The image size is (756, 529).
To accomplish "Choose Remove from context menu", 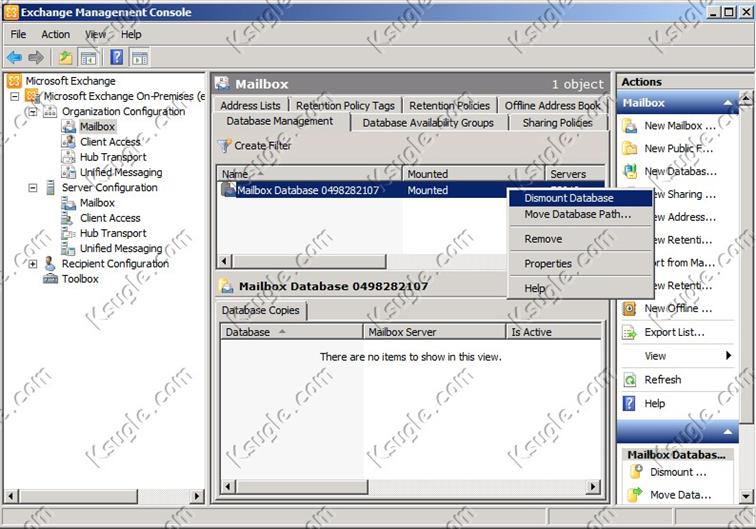I will coord(580,239).
